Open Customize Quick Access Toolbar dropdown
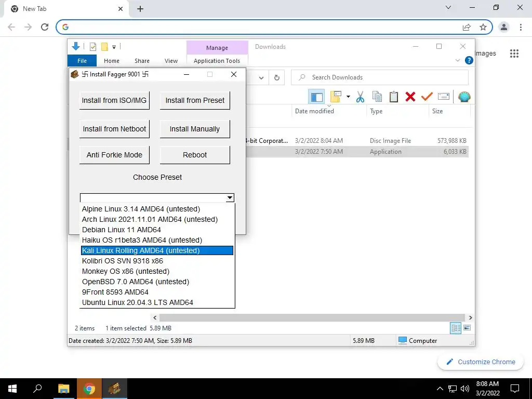The image size is (532, 399). pyautogui.click(x=114, y=47)
